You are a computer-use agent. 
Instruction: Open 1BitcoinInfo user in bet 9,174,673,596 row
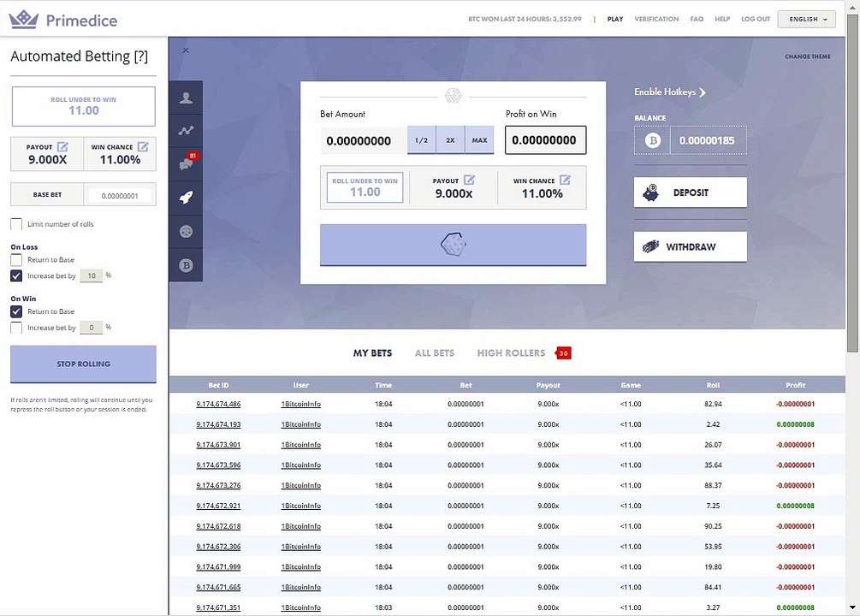point(300,465)
